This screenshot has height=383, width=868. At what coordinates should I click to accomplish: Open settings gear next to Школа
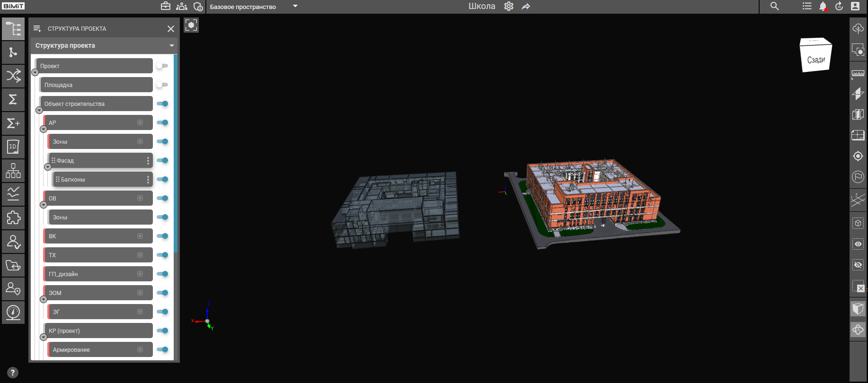click(509, 7)
